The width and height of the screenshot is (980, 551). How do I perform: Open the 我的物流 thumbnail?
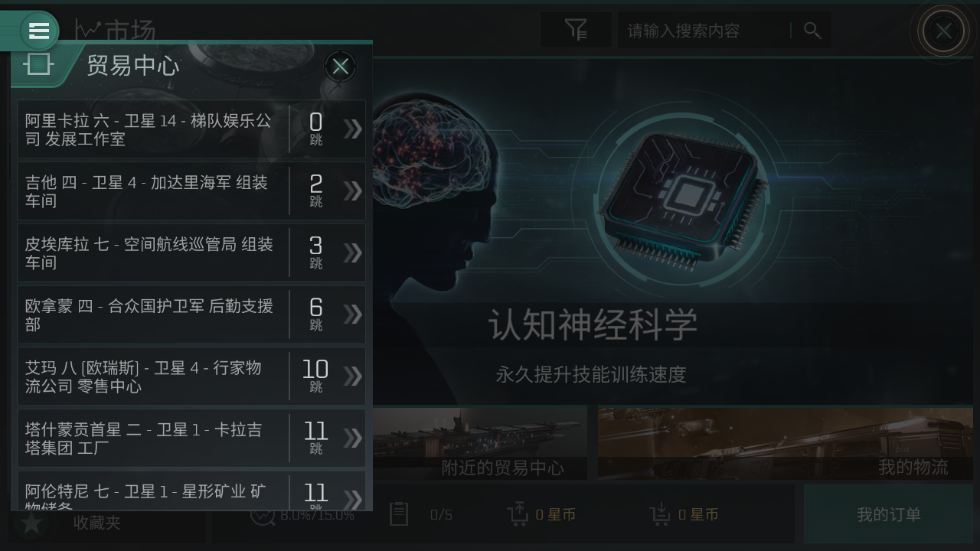(786, 443)
